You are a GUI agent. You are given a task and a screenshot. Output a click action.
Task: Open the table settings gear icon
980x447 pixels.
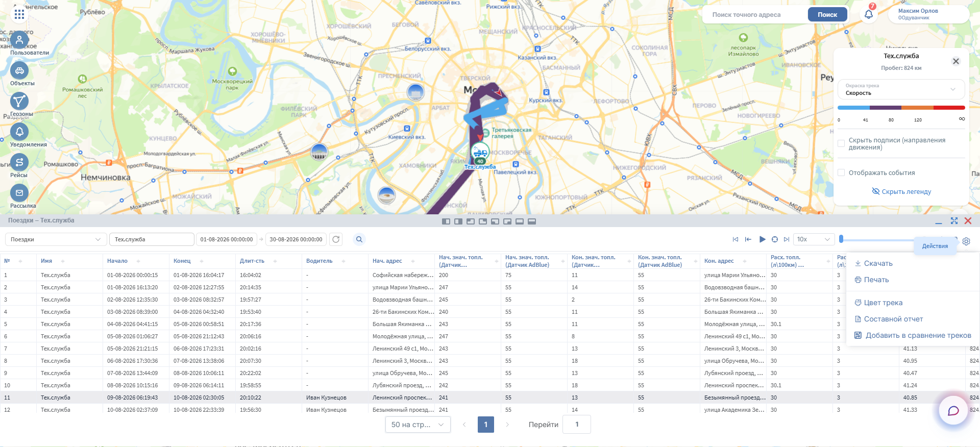click(966, 241)
